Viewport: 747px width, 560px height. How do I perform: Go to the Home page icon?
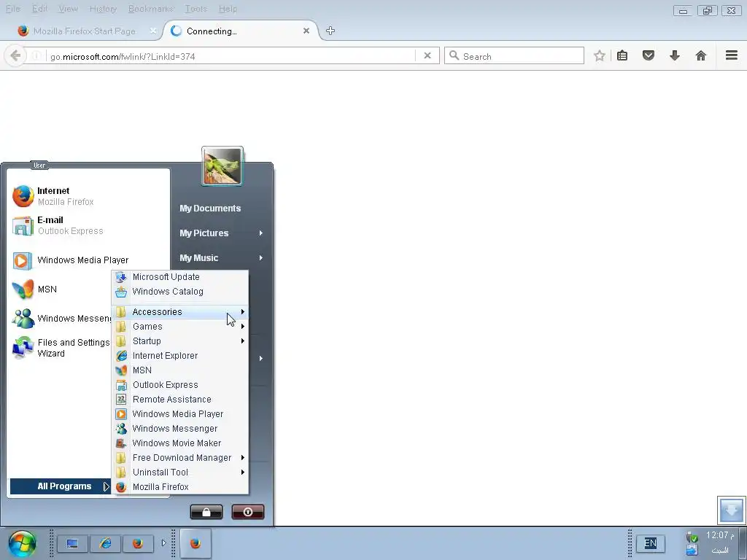pyautogui.click(x=701, y=55)
